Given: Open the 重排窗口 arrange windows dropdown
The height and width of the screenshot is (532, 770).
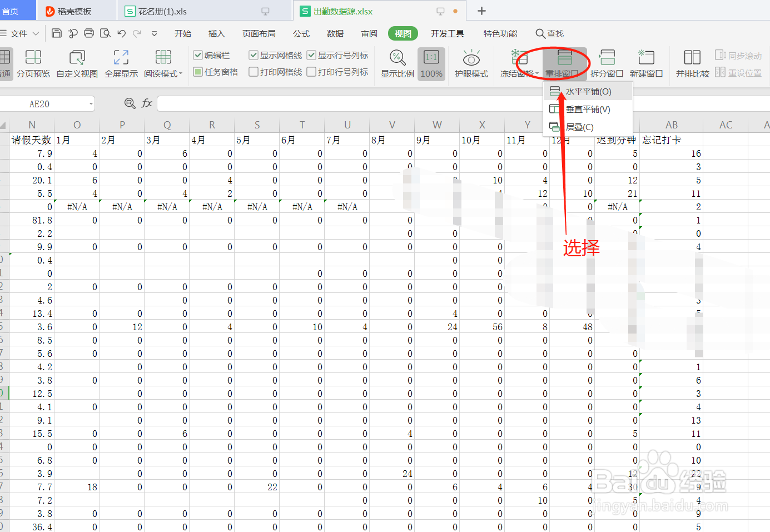Looking at the screenshot, I should pyautogui.click(x=565, y=63).
